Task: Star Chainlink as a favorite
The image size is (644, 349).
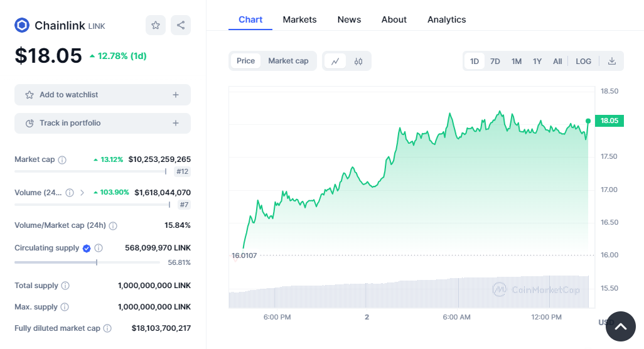Action: 156,25
